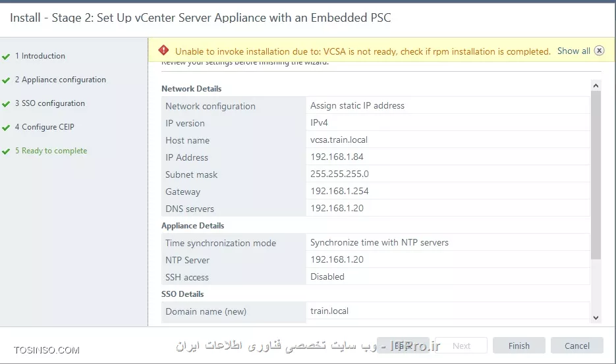Viewport: 616px width, 364px height.
Task: Click 'Synchronize time with NTP servers' value
Action: (x=379, y=243)
